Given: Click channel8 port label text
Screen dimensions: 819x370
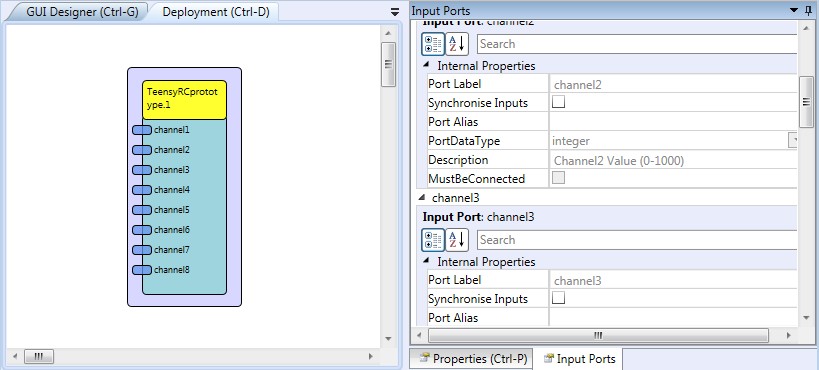Looking at the screenshot, I should [x=172, y=270].
